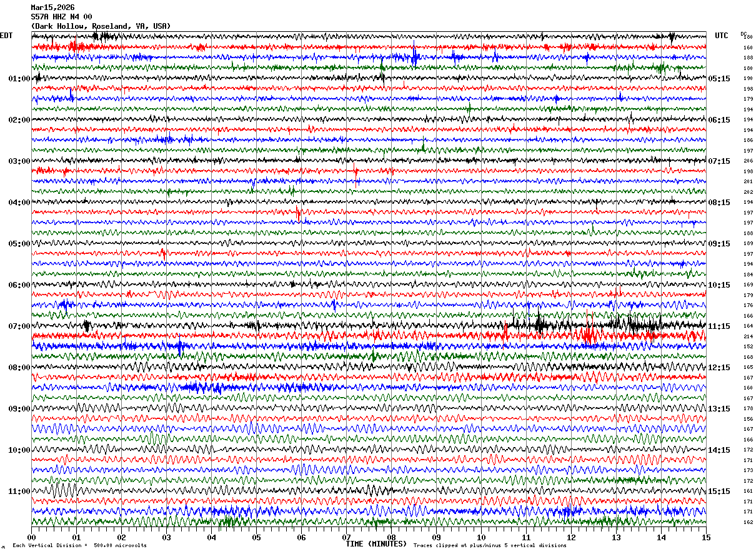Viewport: 756px width, 554px height.
Task: Click the DC offset value 162
Action: click(x=748, y=522)
